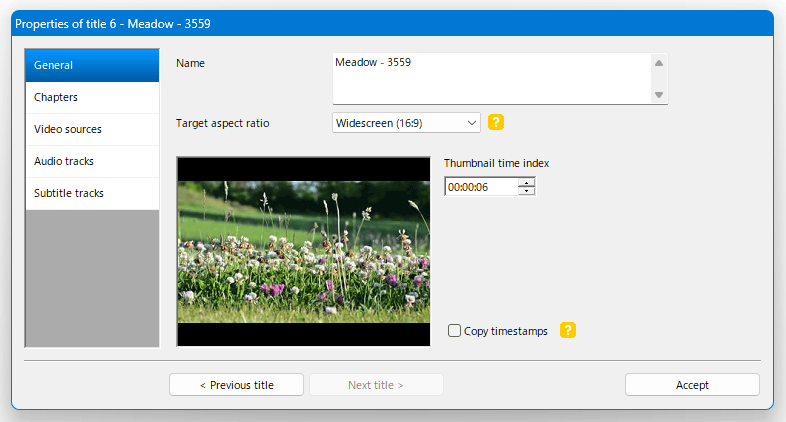
Task: Open help icon beside Copy timestamps
Action: pyautogui.click(x=567, y=330)
